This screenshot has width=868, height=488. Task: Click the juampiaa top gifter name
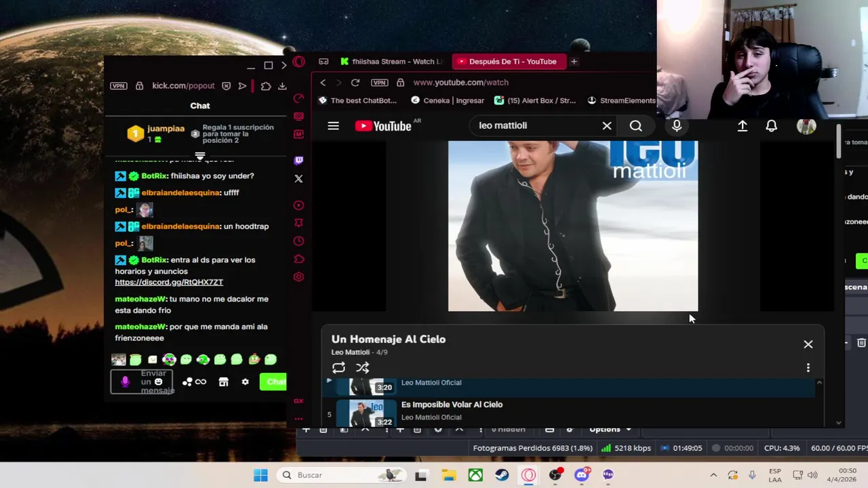coord(165,128)
